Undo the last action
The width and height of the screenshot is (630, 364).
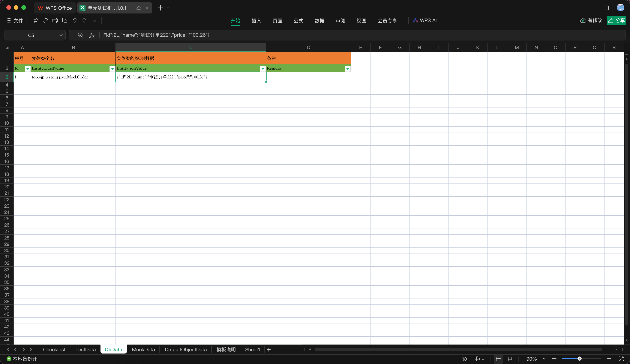click(x=74, y=21)
